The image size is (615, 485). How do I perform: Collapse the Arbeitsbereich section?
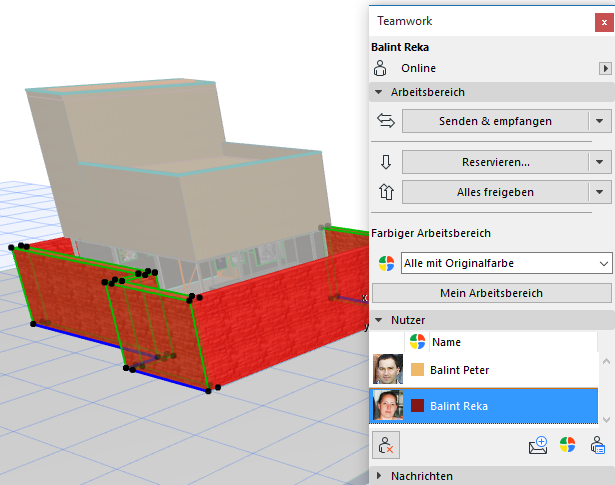point(378,93)
